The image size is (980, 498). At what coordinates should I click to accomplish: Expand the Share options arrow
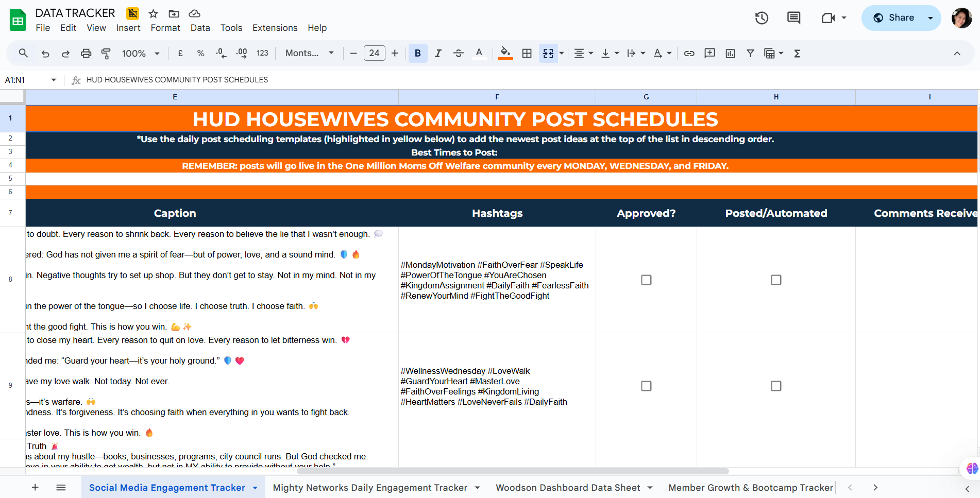point(931,18)
